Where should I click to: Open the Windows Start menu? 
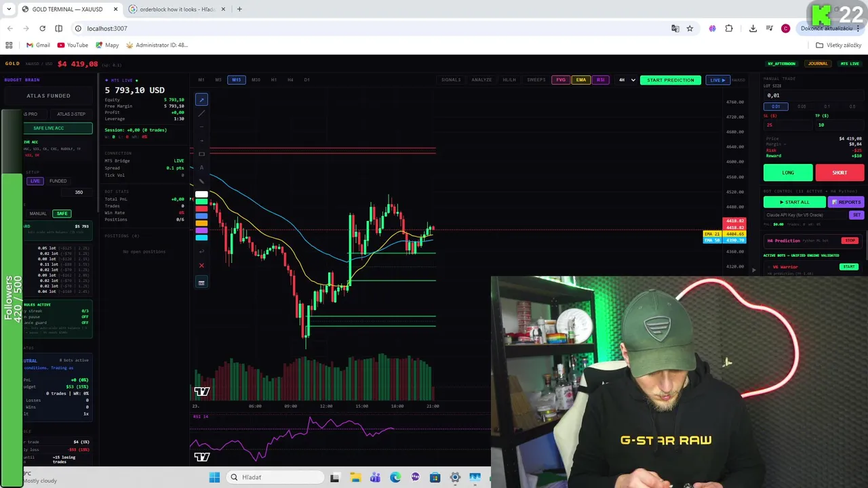[x=214, y=477]
